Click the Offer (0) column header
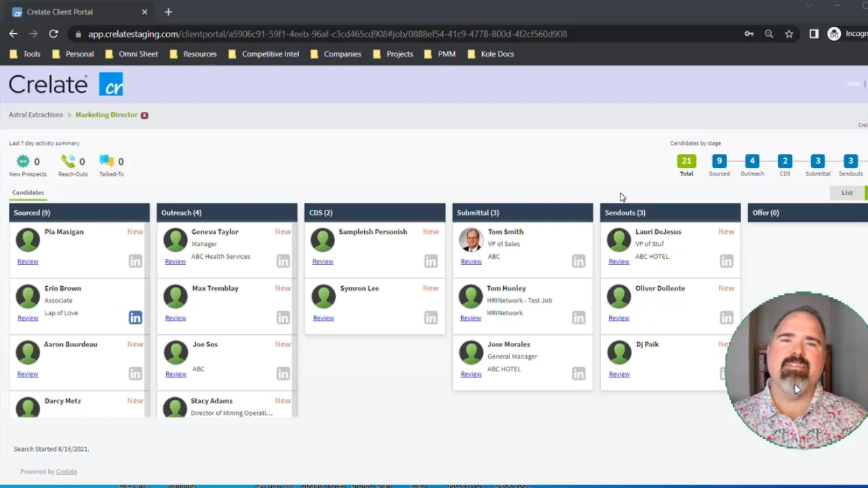This screenshot has width=868, height=488. [x=808, y=213]
